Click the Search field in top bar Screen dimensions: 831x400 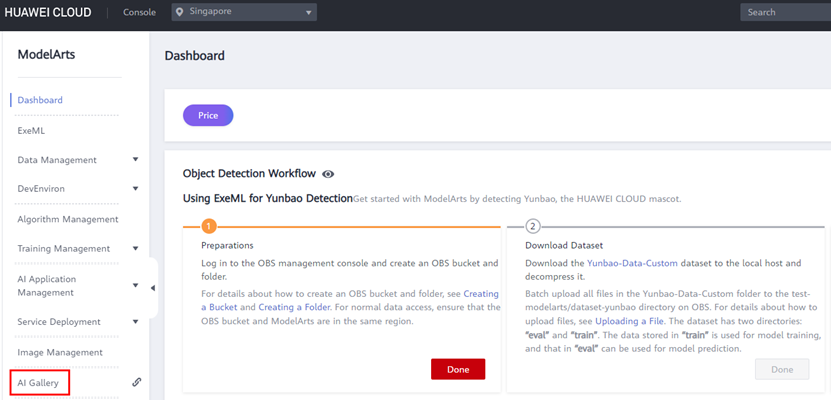(785, 13)
